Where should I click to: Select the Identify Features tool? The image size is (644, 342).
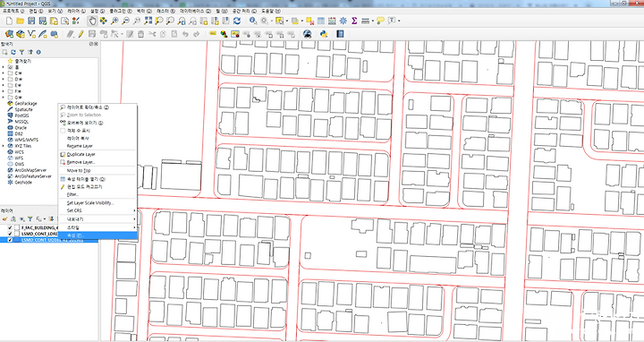pos(253,21)
